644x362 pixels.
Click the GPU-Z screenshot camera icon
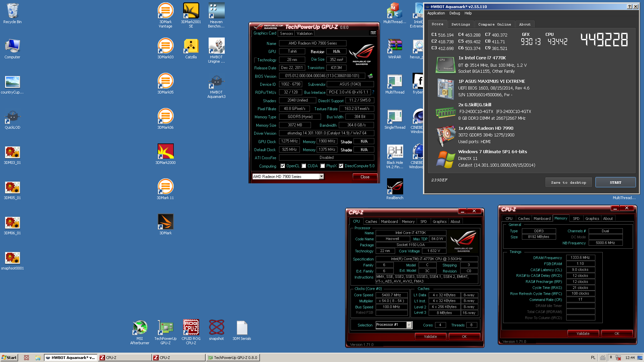pyautogui.click(x=373, y=33)
